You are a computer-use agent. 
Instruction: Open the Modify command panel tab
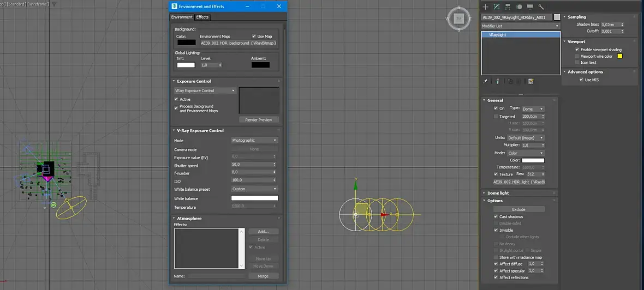tap(497, 7)
